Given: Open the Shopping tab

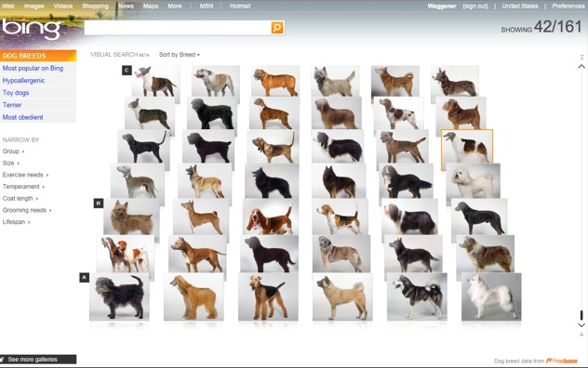Looking at the screenshot, I should click(95, 6).
